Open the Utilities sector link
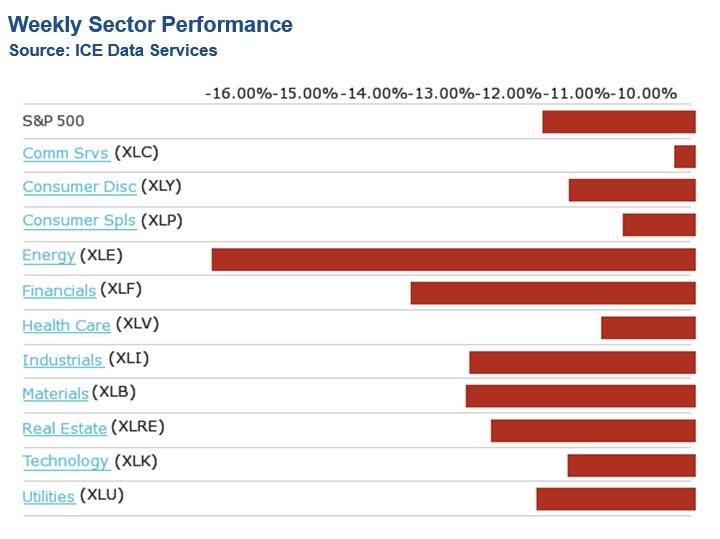The width and height of the screenshot is (720, 539). (48, 496)
